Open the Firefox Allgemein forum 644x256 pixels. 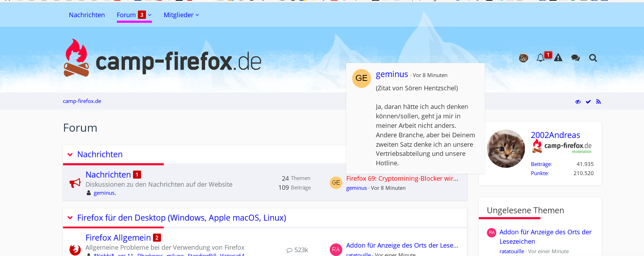point(118,237)
